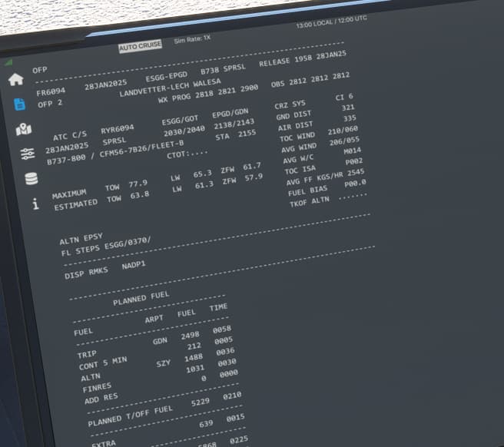Open the info icon in sidebar
This screenshot has height=447, width=504.
35,204
